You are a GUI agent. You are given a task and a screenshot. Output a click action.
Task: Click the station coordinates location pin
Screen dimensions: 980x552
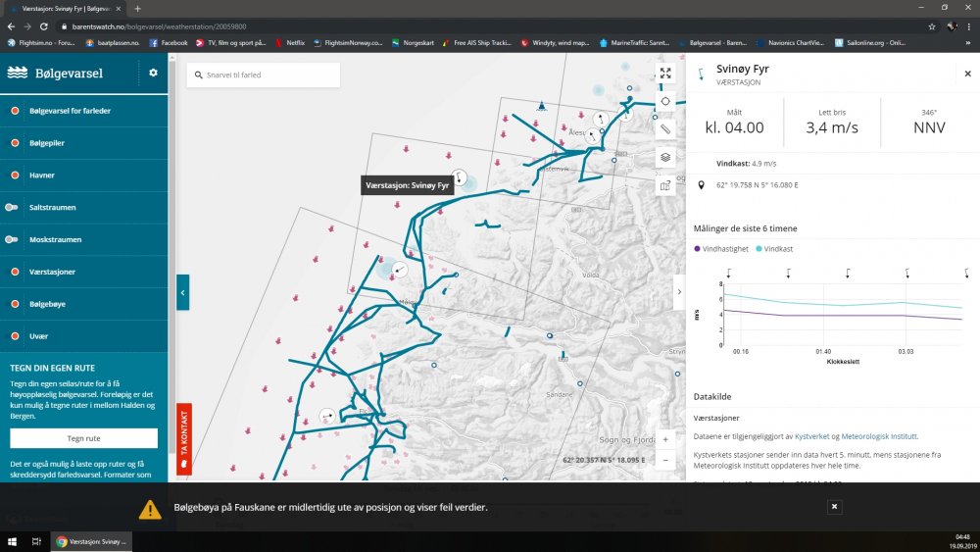click(702, 185)
